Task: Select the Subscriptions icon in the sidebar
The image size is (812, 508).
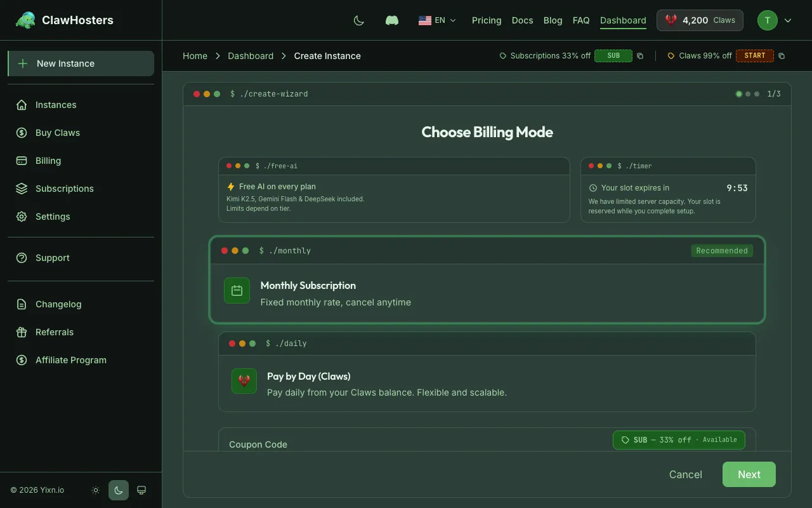Action: [x=21, y=189]
